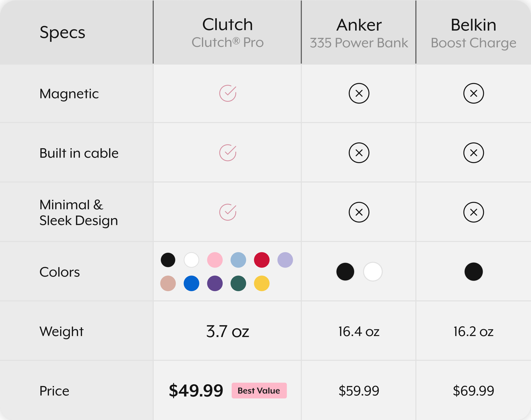This screenshot has width=531, height=420.
Task: Click the Belkin Built in cable X icon
Action: (474, 153)
